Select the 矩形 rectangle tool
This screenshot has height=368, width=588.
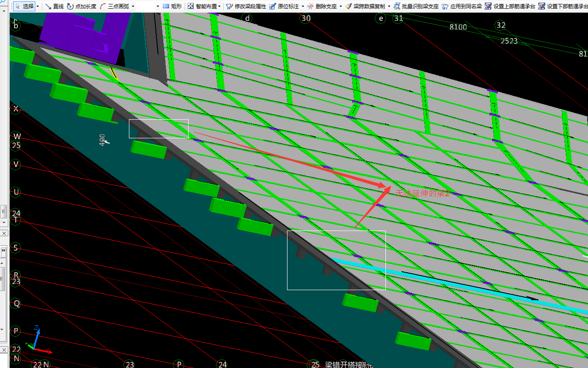(x=172, y=7)
